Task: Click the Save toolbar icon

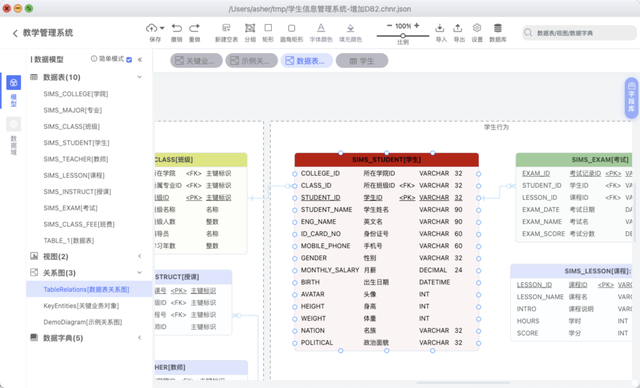Action: 151,28
